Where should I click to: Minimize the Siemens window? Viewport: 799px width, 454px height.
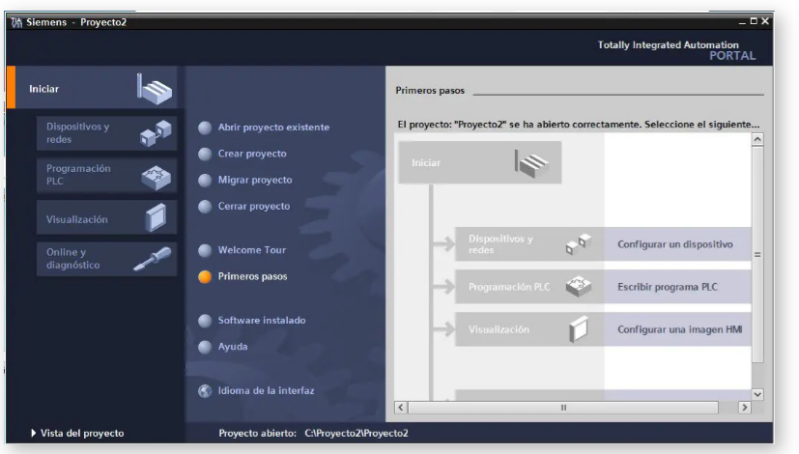pyautogui.click(x=742, y=22)
